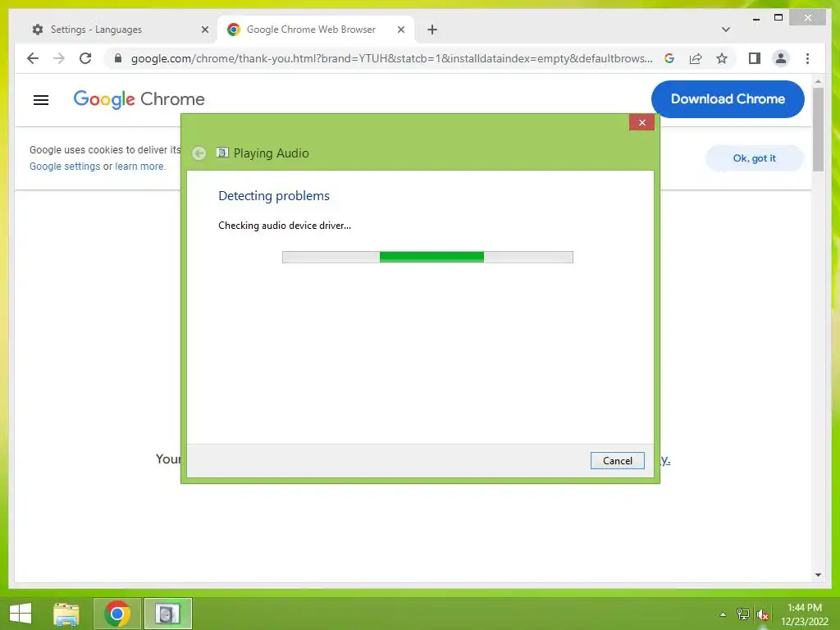Reload the current page
This screenshot has width=840, height=630.
85,58
